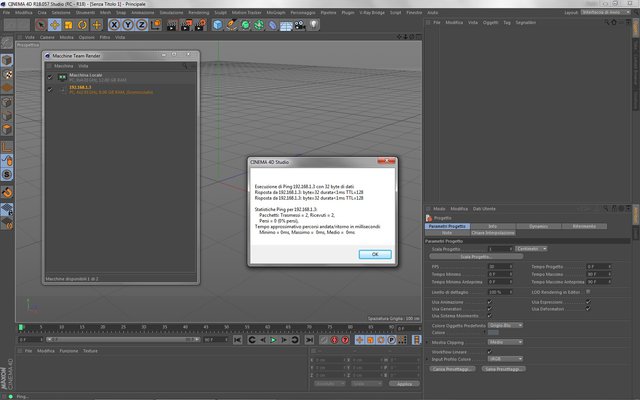Screen dimensions: 640x400
Task: Select the Rotate tool icon
Action: (x=82, y=25)
